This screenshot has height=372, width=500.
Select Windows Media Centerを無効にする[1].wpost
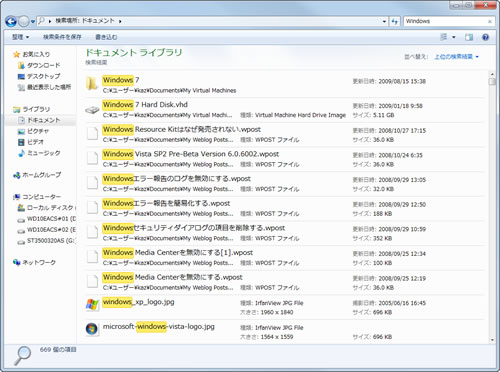(177, 253)
